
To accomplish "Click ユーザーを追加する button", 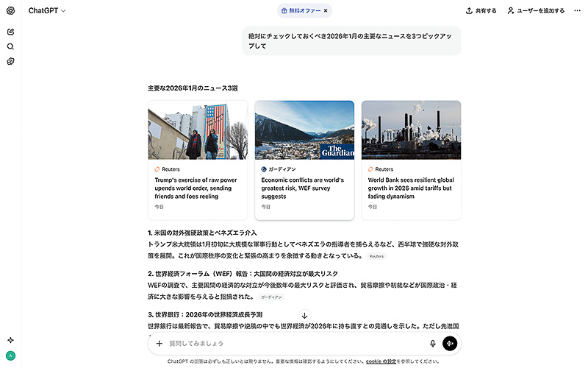I will tap(536, 11).
